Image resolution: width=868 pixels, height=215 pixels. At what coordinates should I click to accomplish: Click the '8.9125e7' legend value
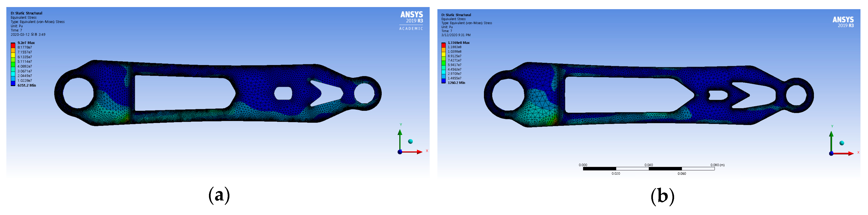(455, 56)
